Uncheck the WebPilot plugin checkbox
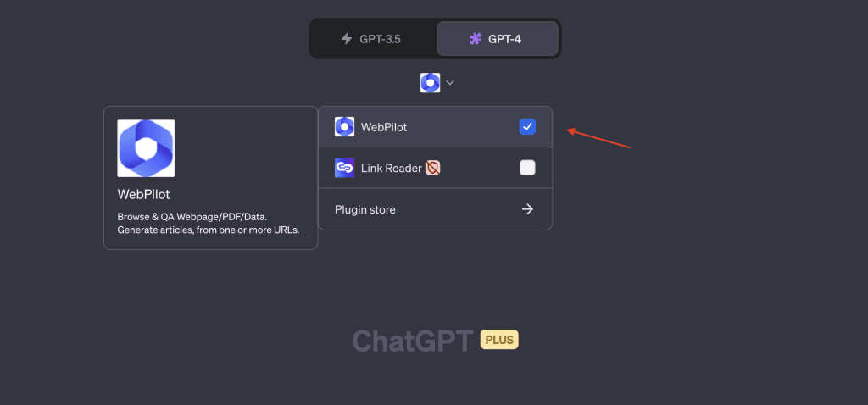868x405 pixels. click(527, 127)
